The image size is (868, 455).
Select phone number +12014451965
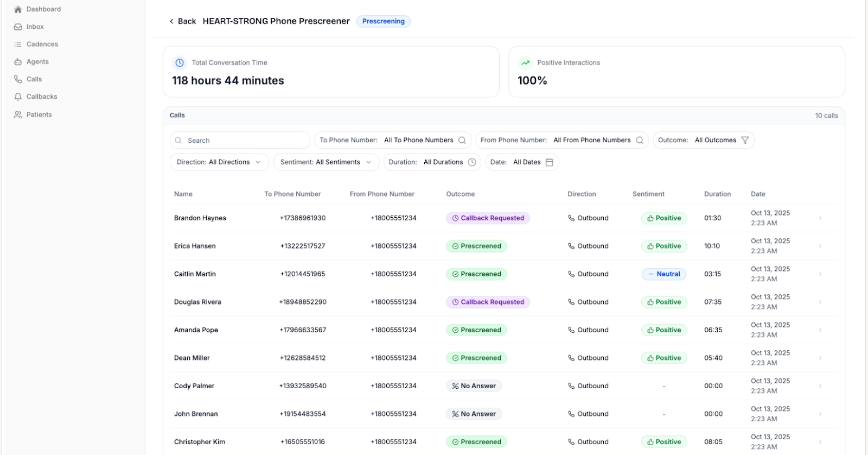[303, 274]
